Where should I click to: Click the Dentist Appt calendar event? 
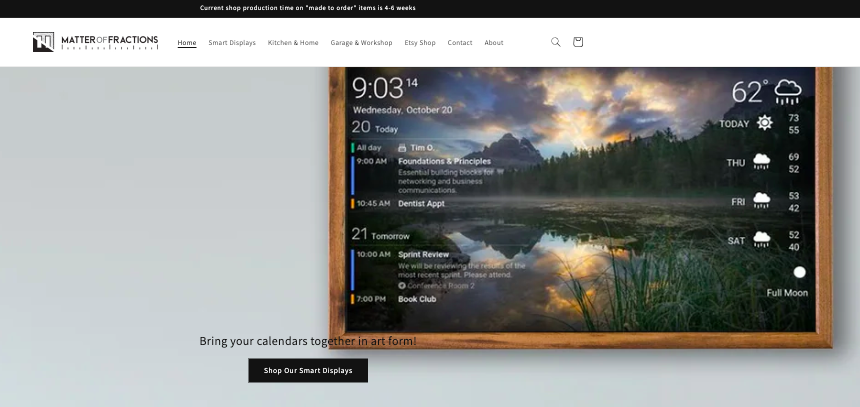421,203
